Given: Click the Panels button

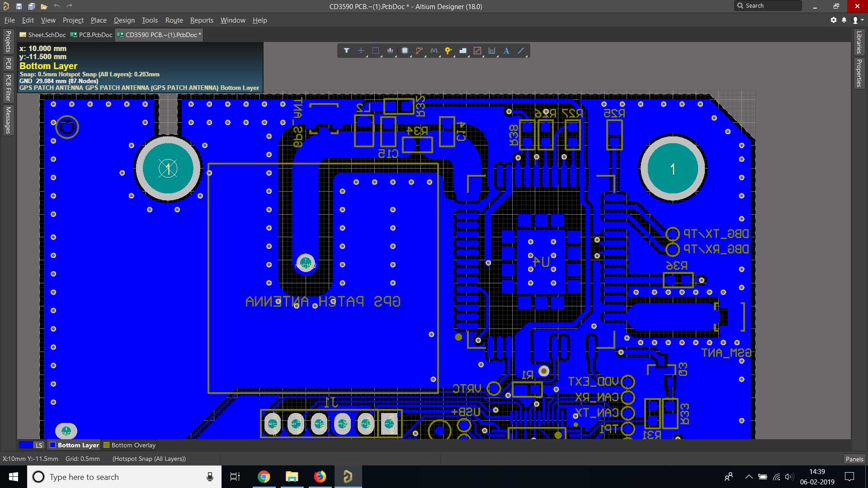Looking at the screenshot, I should (x=854, y=459).
